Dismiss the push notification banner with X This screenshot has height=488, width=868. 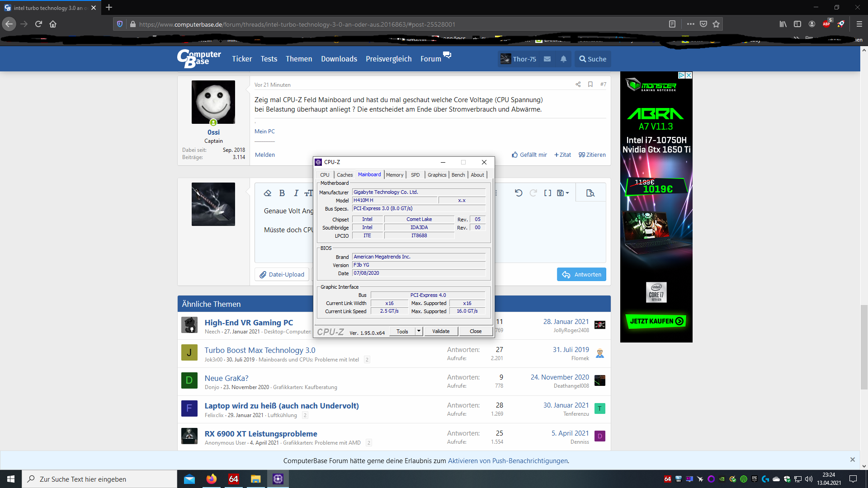[x=852, y=460]
